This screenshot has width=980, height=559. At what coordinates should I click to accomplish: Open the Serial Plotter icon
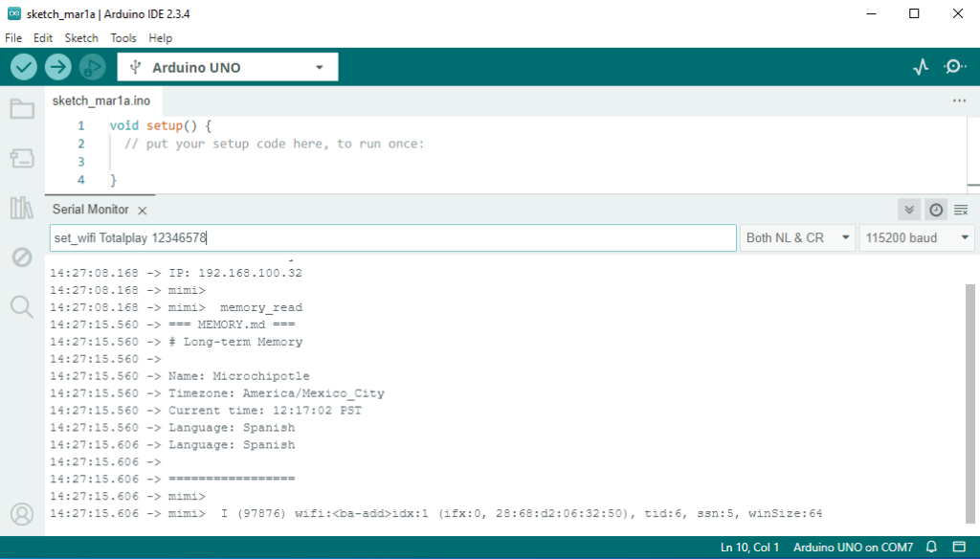tap(921, 67)
